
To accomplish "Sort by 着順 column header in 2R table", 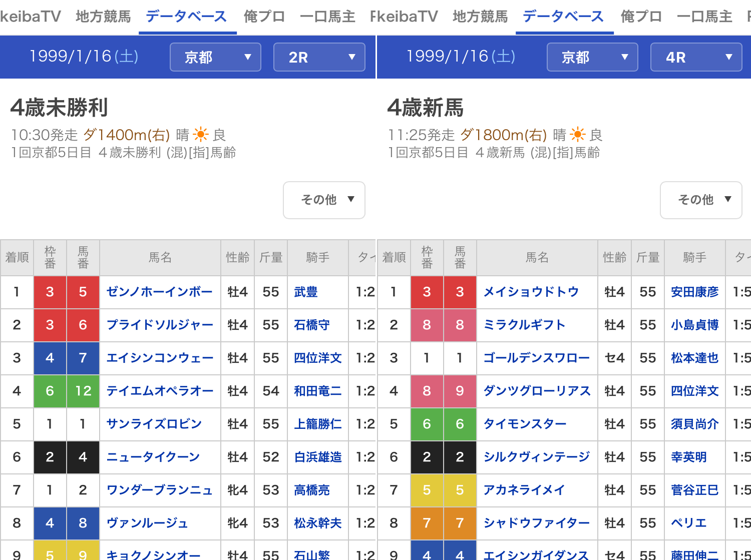I will (17, 257).
